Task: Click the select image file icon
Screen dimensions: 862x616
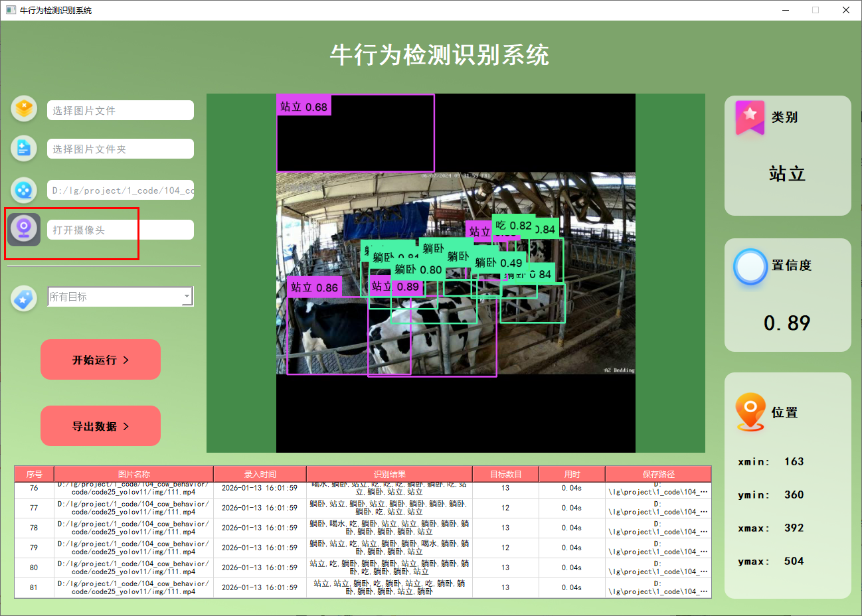Action: point(24,108)
